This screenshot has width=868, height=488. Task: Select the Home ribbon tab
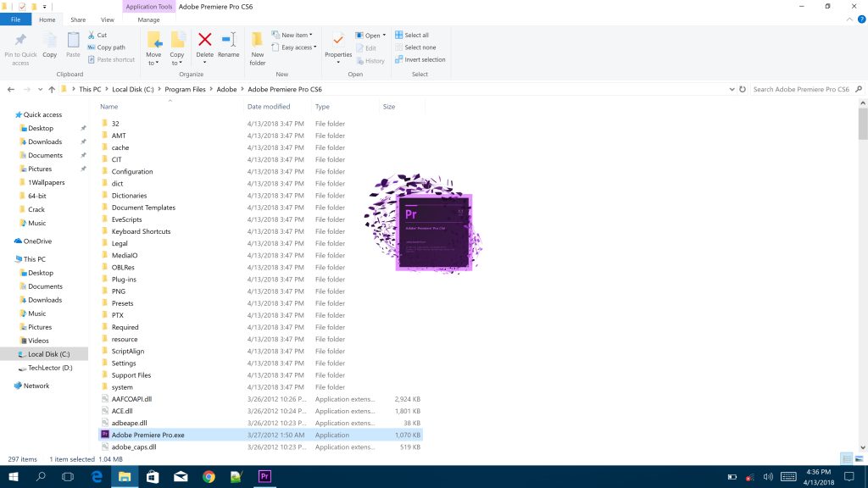click(47, 19)
